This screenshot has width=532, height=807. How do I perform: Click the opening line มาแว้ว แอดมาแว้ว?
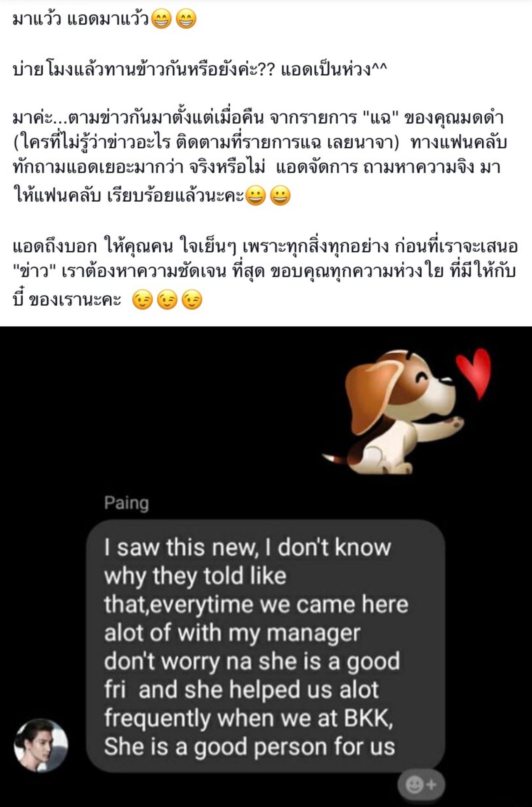point(81,19)
